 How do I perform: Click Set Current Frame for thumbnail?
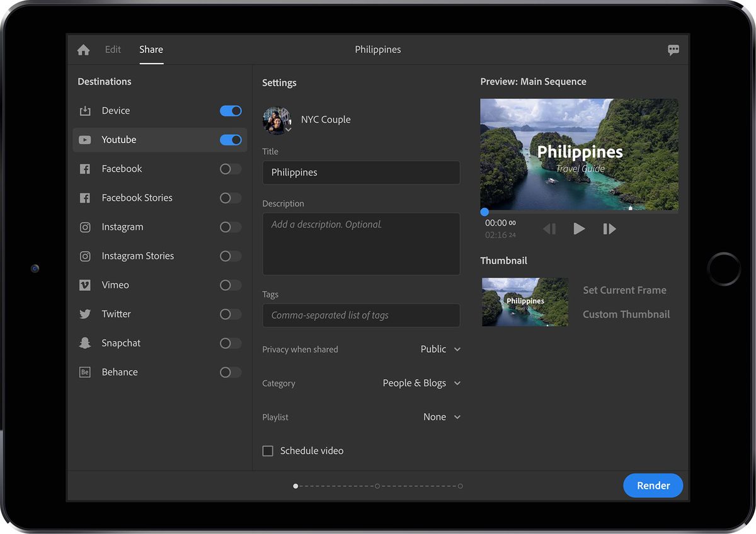point(624,290)
